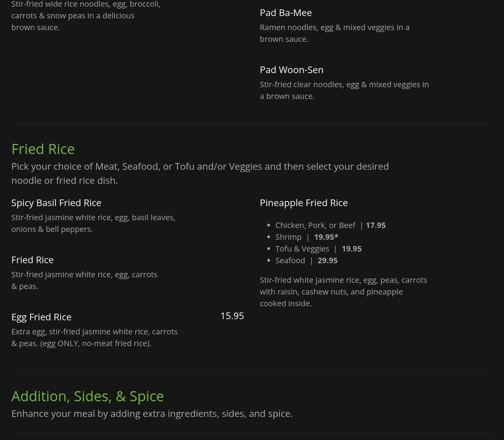Select the Egg Fried Rice item
The width and height of the screenshot is (504, 440).
(41, 317)
